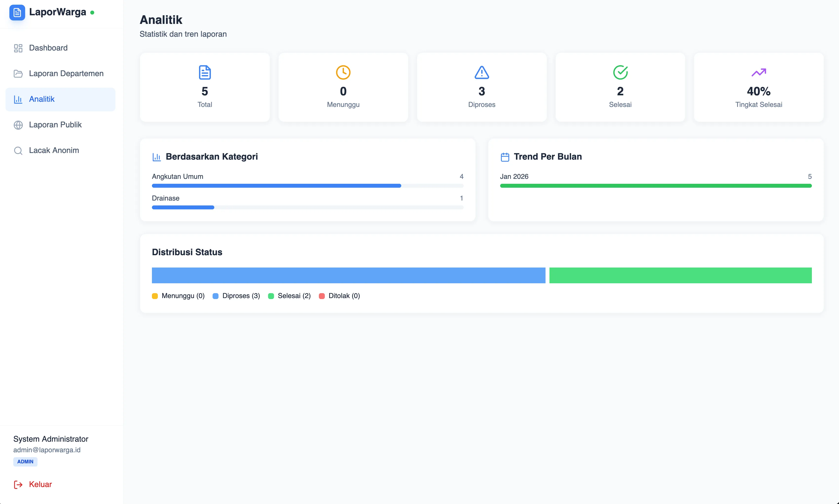Click the folder icon beside Laporan Departemen

pos(18,73)
